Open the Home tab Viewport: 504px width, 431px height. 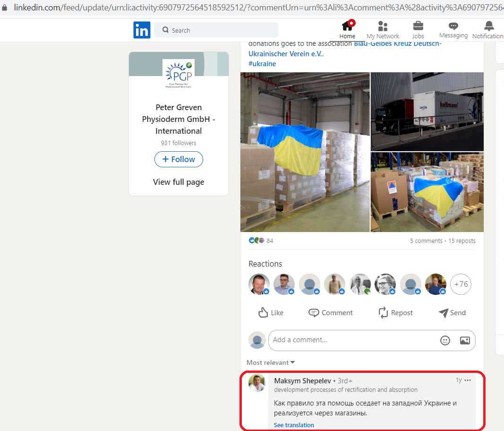click(x=347, y=30)
